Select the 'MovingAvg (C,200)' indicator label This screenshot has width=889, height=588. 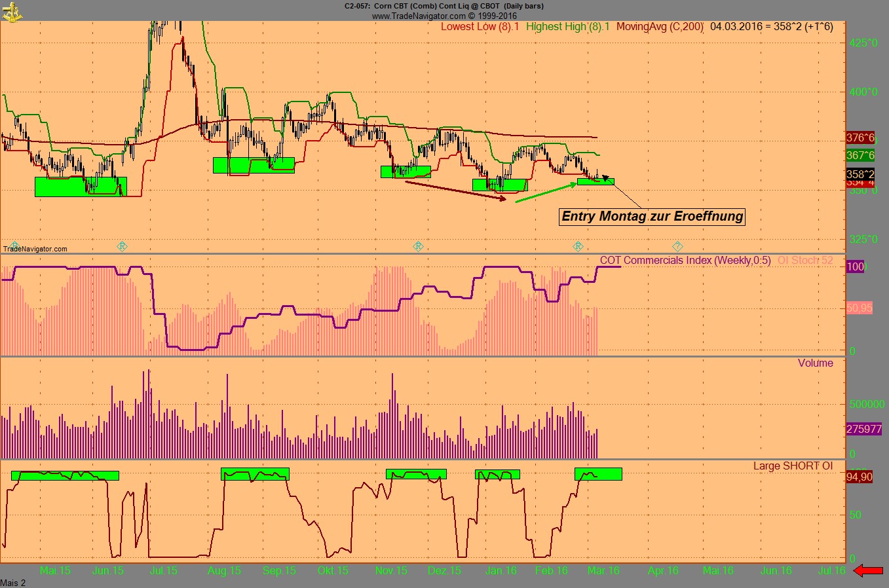[660, 27]
